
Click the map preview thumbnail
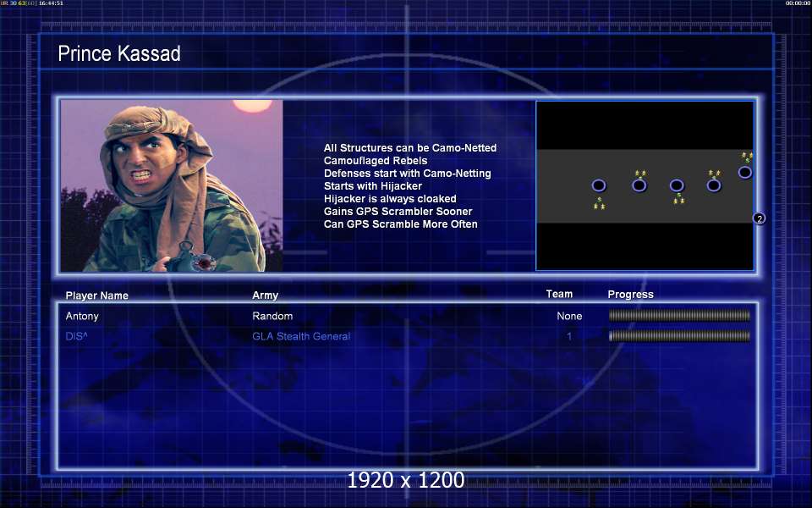645,185
